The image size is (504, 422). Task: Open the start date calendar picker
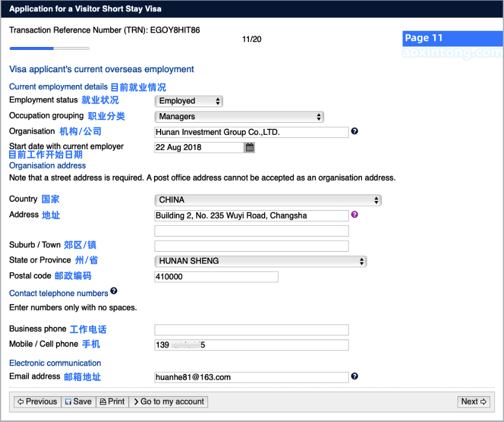[x=250, y=147]
